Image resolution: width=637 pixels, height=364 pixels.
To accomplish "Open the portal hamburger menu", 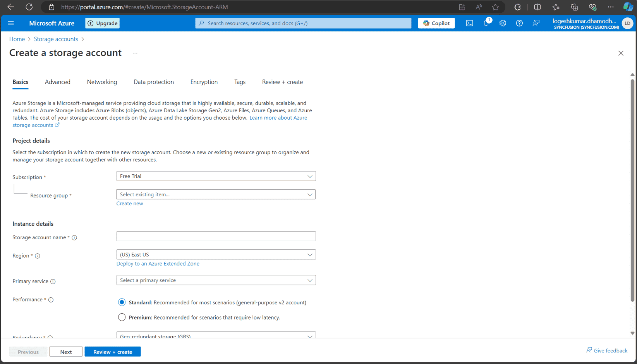I will pyautogui.click(x=11, y=23).
